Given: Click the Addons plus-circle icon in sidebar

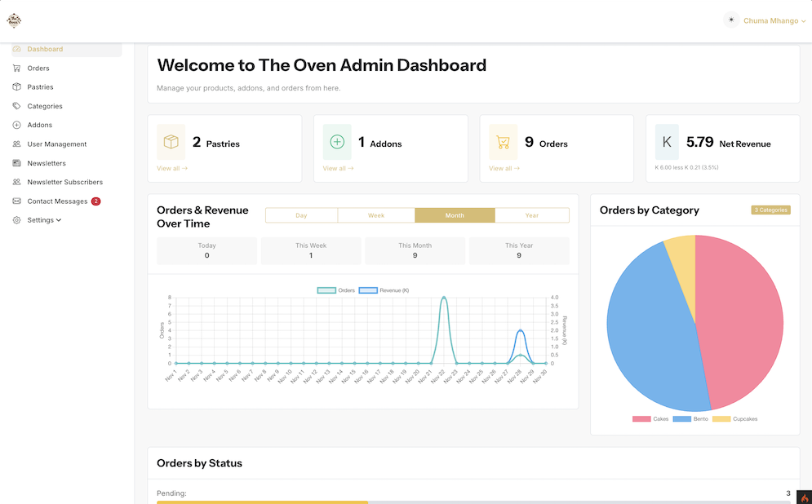Looking at the screenshot, I should (x=16, y=126).
